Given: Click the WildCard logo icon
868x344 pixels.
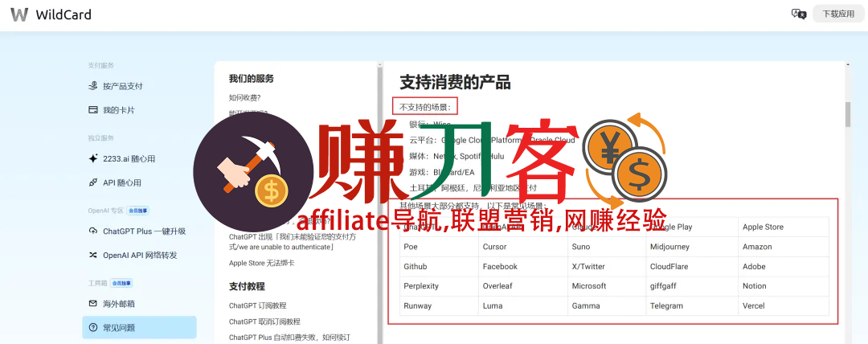Looking at the screenshot, I should (x=19, y=14).
